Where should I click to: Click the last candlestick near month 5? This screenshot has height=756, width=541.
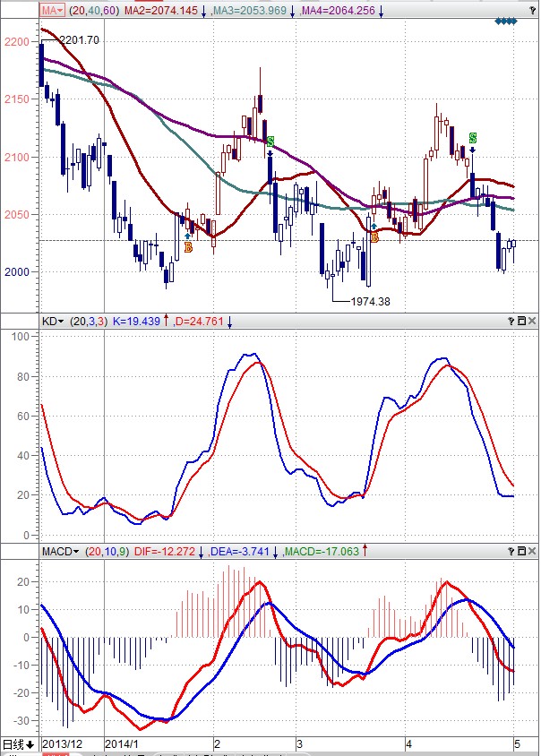point(514,244)
